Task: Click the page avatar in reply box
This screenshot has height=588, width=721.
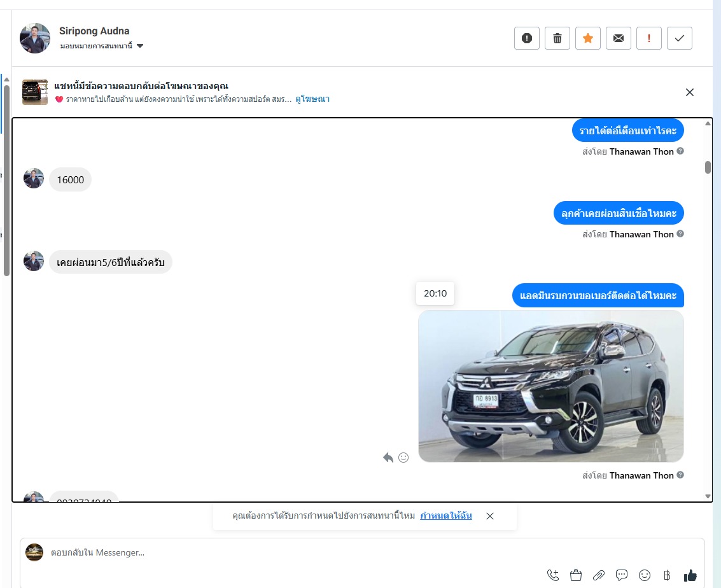Action: pos(34,552)
